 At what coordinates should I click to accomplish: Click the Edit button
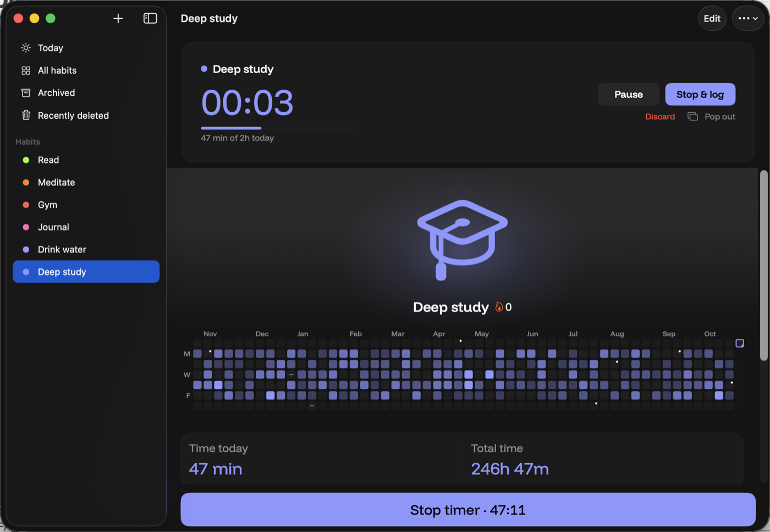pyautogui.click(x=712, y=19)
